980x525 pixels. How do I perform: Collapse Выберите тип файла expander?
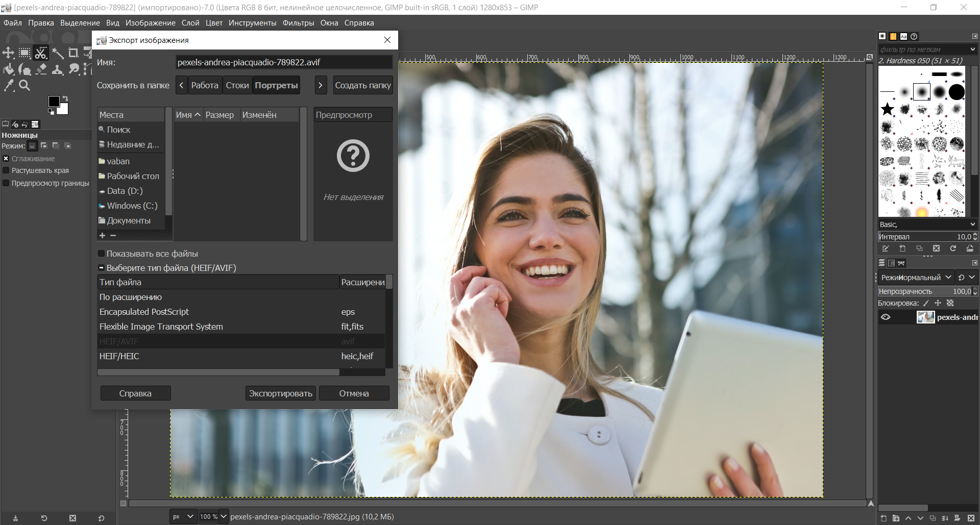point(101,268)
